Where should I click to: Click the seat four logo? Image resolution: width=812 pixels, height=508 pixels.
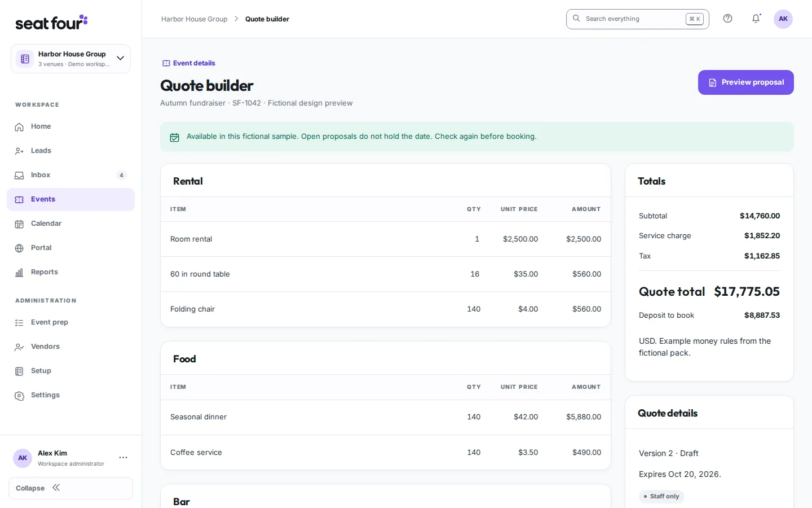point(51,23)
